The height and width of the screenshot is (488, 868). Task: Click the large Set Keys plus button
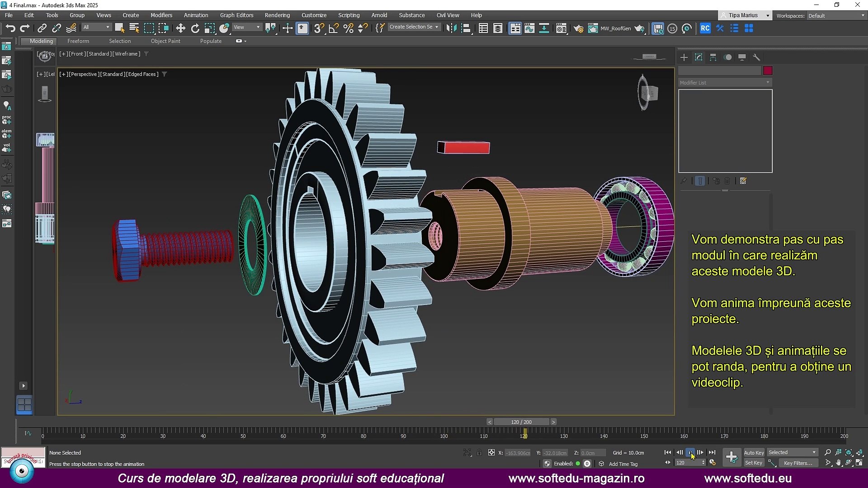pos(731,457)
